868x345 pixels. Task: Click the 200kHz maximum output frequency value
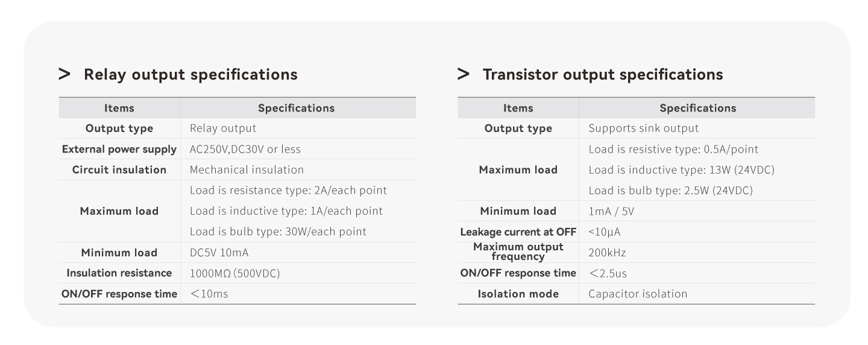(607, 253)
